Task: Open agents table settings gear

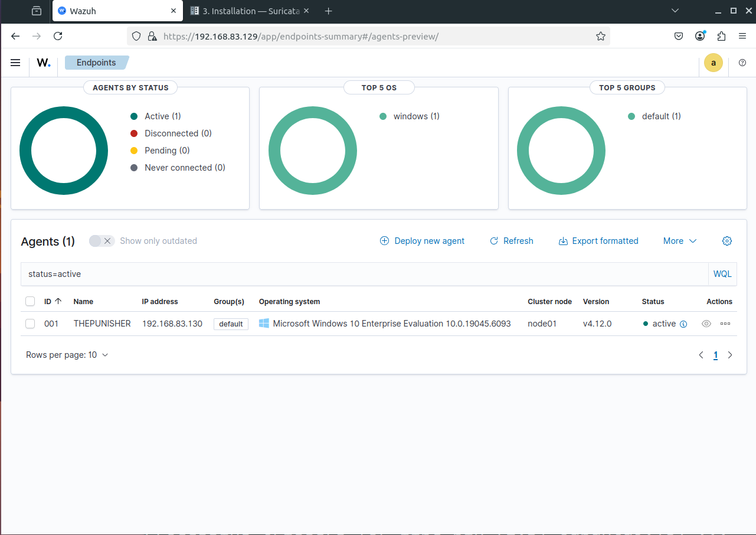Action: [727, 241]
